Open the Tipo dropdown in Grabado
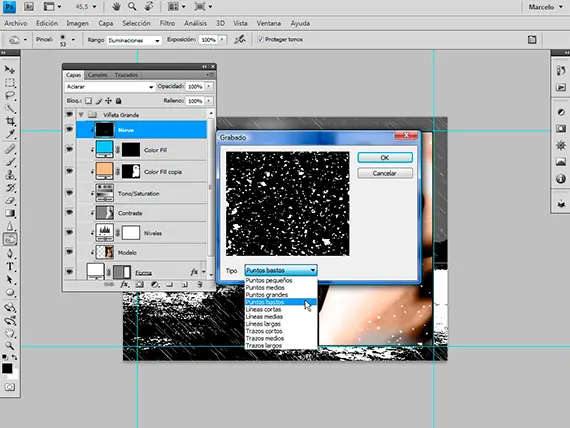The image size is (570, 428). tap(281, 270)
